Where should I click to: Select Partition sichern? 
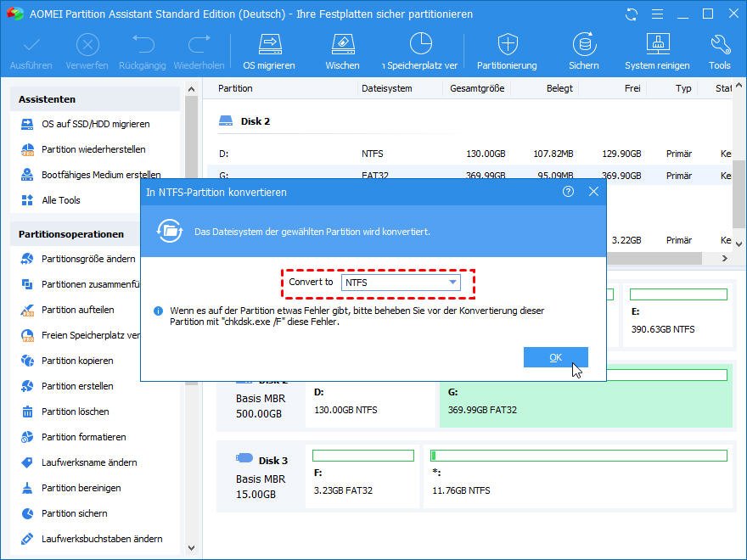coord(65,513)
